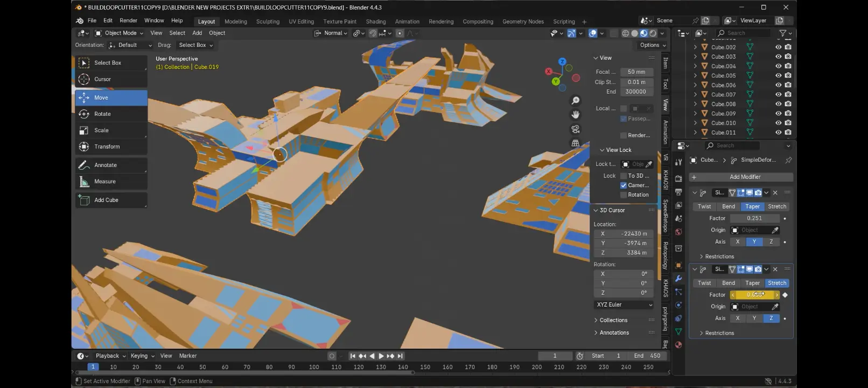Toggle the camera view icon in viewport
The height and width of the screenshot is (388, 868).
click(576, 129)
